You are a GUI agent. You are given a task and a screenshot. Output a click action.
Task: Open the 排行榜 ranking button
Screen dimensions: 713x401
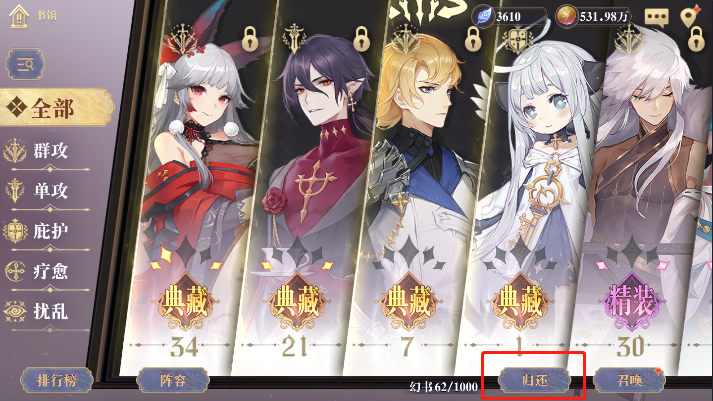[57, 380]
